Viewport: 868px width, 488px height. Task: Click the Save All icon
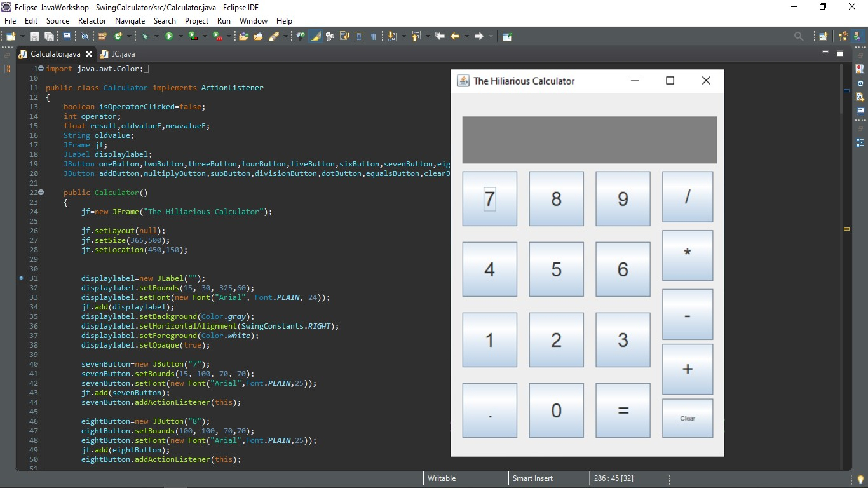[48, 37]
